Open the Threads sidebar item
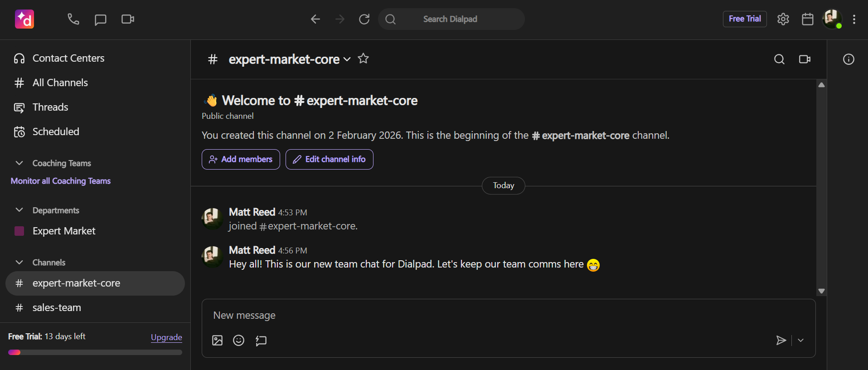This screenshot has height=370, width=868. point(50,107)
